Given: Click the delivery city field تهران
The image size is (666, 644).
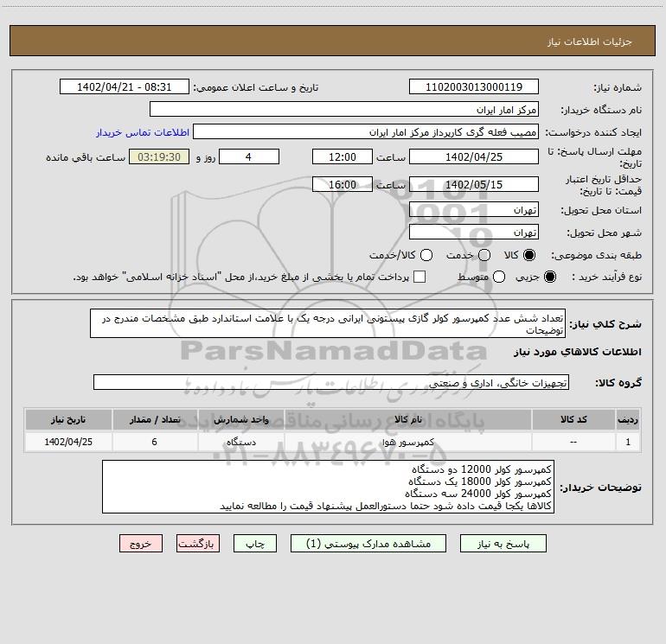Looking at the screenshot, I should coord(474,232).
